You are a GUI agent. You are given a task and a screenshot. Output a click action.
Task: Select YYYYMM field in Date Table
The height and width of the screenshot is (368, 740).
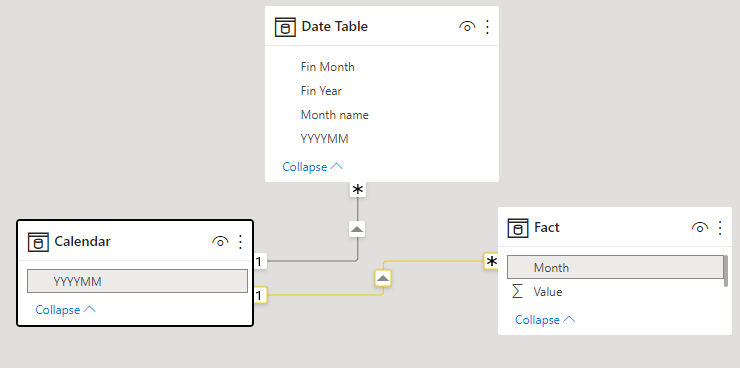[325, 139]
